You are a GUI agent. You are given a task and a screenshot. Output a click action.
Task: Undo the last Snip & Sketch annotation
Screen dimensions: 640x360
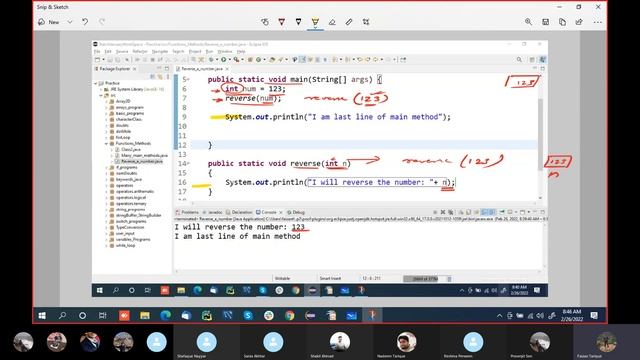(85, 22)
